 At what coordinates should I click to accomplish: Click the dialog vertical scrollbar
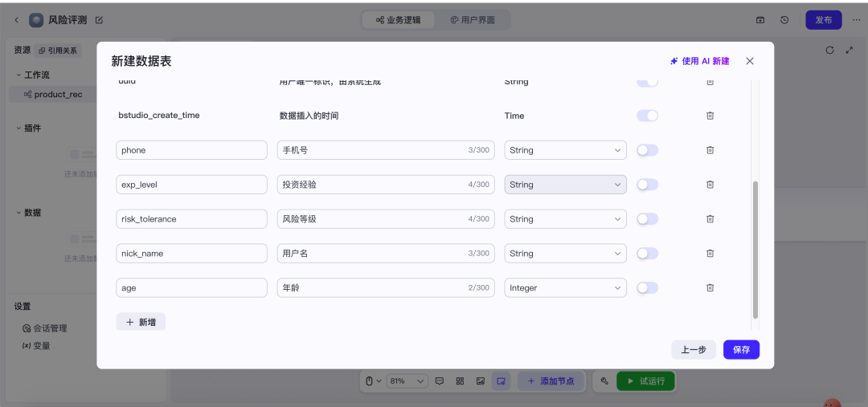pyautogui.click(x=755, y=249)
